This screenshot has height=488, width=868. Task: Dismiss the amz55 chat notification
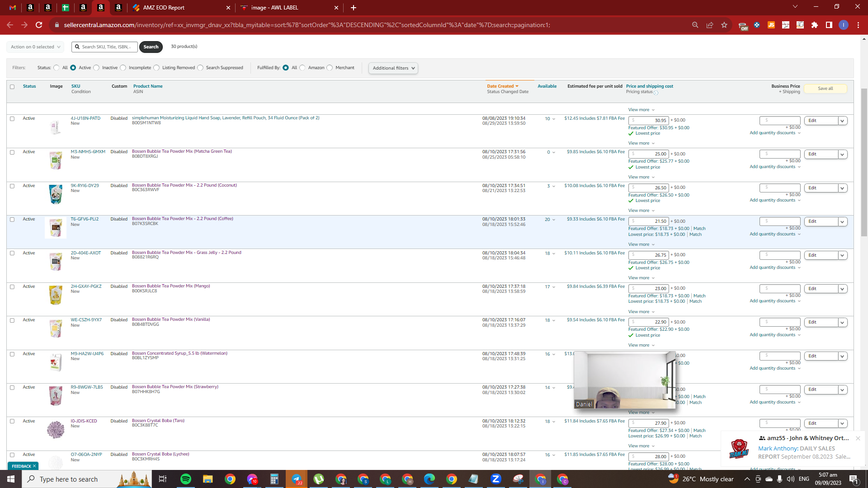pos(858,438)
